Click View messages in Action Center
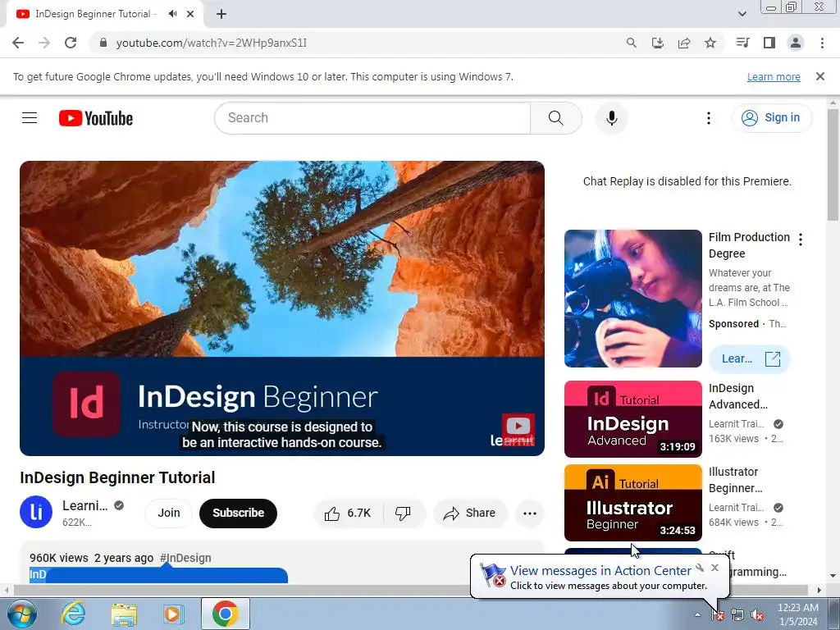 point(600,571)
